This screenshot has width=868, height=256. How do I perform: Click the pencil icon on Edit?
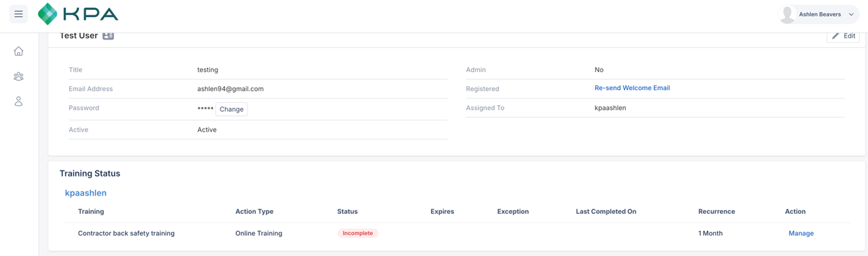click(x=835, y=36)
